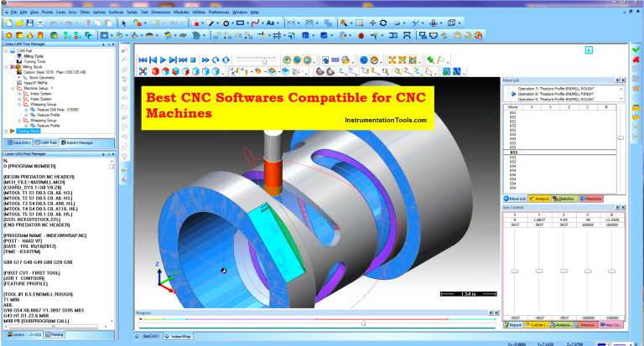
Task: Expand the Milling Stock tree node
Action: (x=7, y=66)
